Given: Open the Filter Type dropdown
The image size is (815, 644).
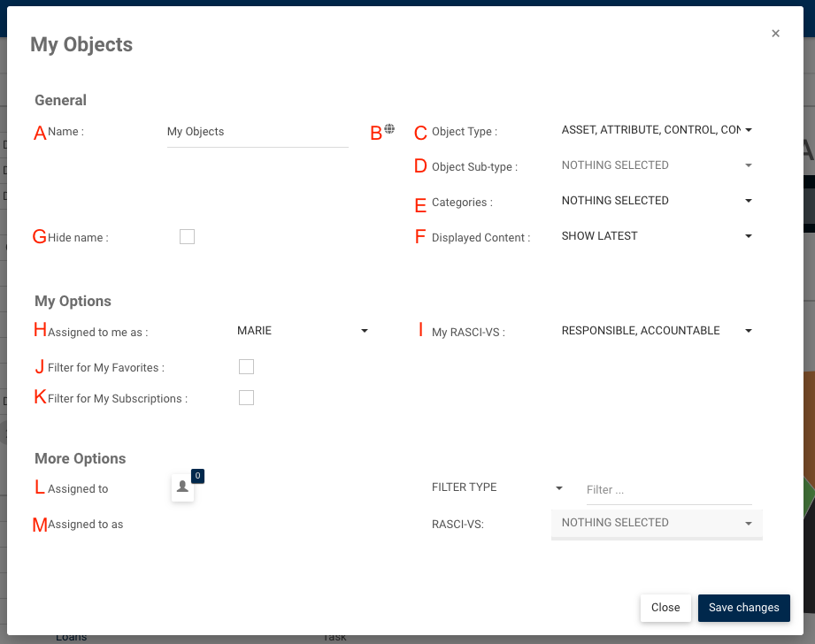Looking at the screenshot, I should coord(497,487).
